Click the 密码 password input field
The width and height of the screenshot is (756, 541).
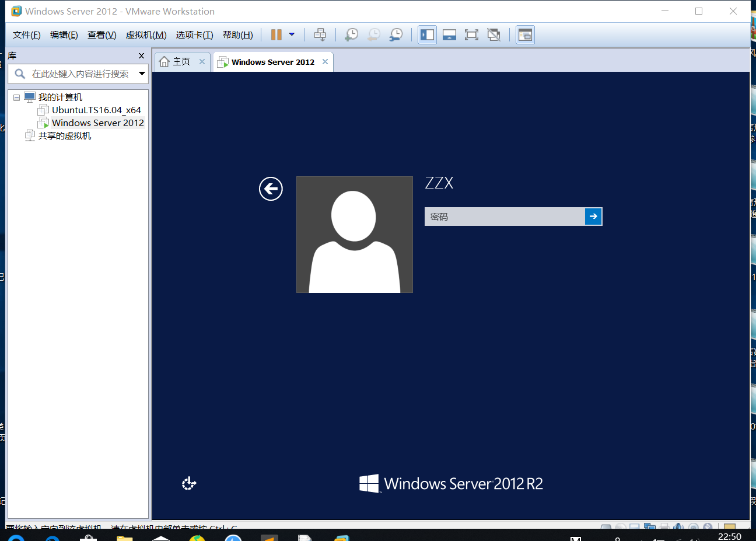coord(505,217)
